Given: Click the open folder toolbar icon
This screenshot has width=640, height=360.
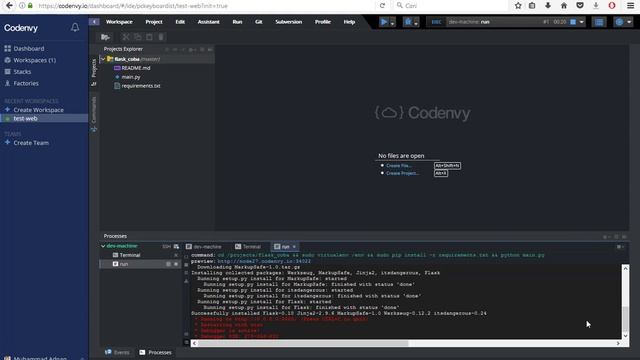Looking at the screenshot, I should [x=105, y=37].
